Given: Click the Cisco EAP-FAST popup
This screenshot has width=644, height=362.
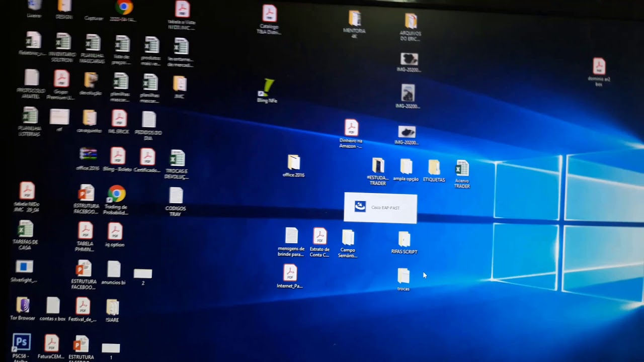Looking at the screenshot, I should [380, 208].
